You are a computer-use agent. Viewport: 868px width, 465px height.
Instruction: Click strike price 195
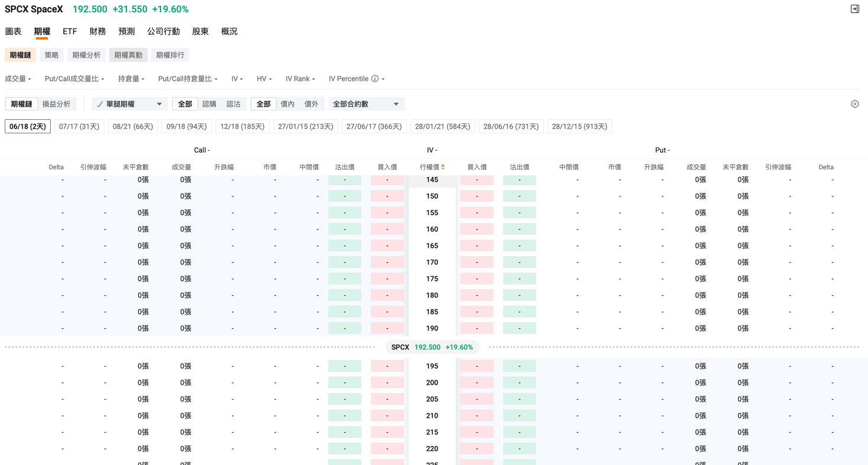pyautogui.click(x=432, y=366)
